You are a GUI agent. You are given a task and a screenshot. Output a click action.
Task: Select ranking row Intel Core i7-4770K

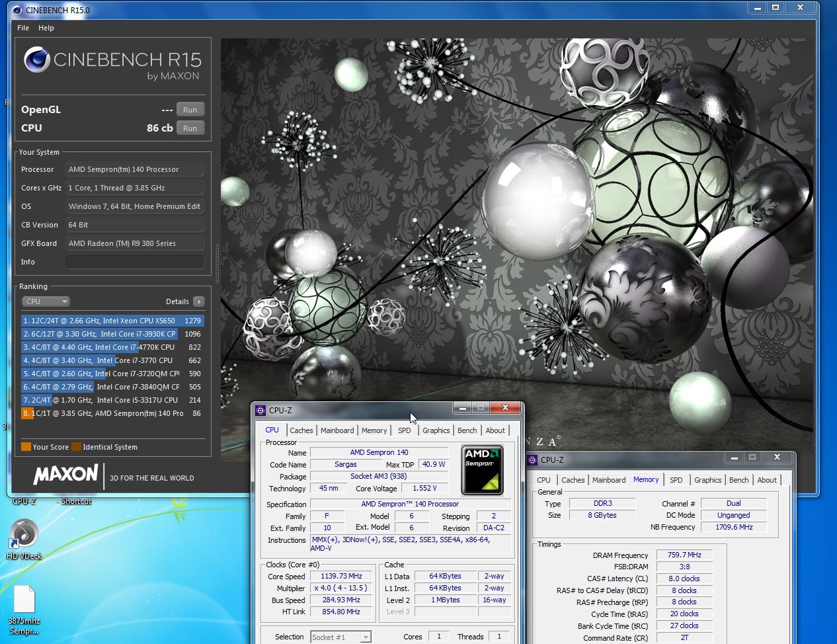[x=112, y=347]
